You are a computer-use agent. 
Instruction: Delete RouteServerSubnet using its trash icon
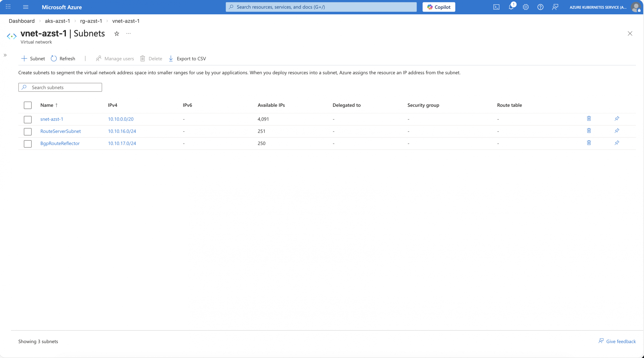[x=589, y=131]
